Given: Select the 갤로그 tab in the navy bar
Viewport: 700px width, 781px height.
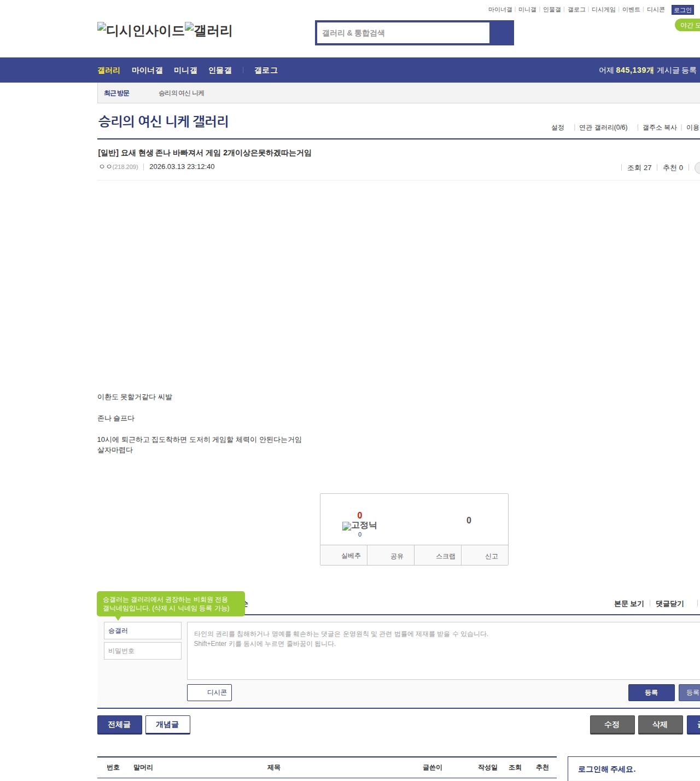Looking at the screenshot, I should pos(266,70).
